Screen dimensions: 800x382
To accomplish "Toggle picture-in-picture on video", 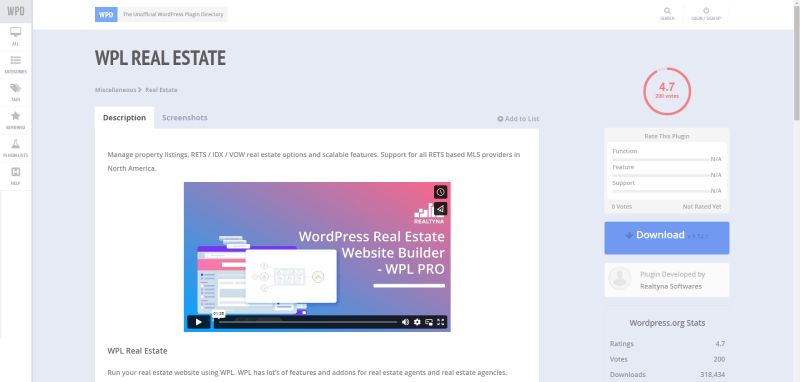I will coord(429,322).
